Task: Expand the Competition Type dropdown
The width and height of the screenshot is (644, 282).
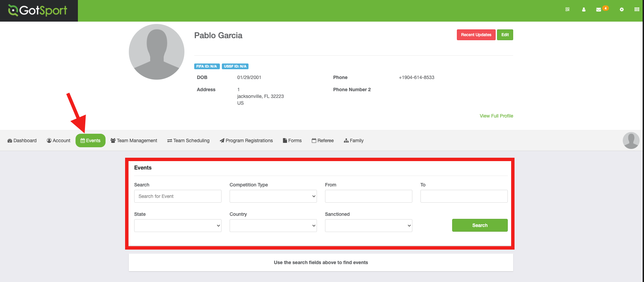Action: click(273, 196)
